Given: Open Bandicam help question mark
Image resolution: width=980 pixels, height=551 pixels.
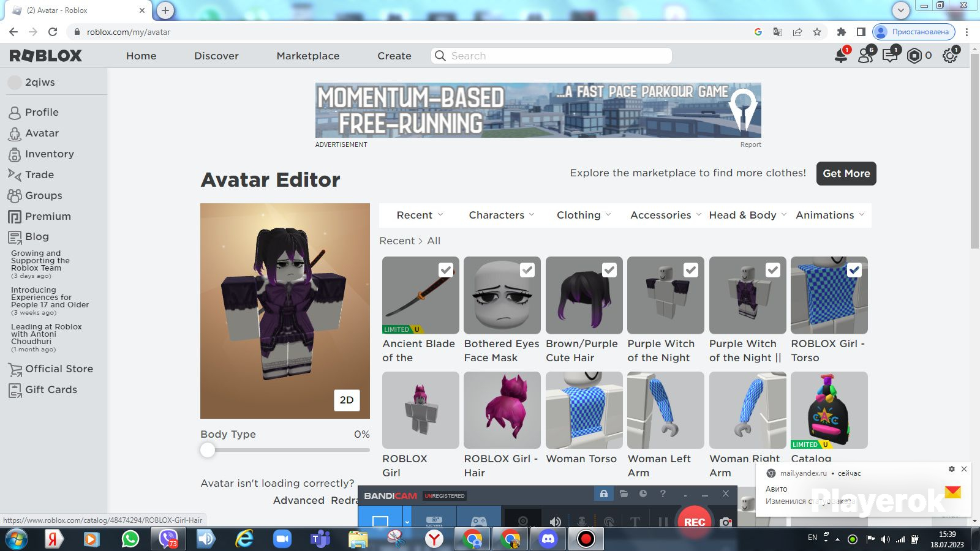Looking at the screenshot, I should point(663,493).
